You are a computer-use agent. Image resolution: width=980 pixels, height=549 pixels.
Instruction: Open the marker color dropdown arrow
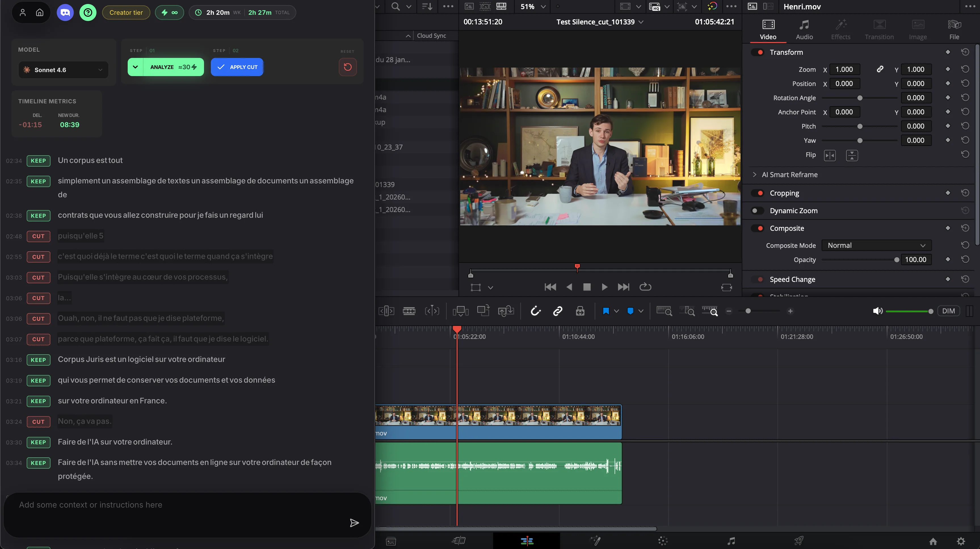[x=641, y=311]
